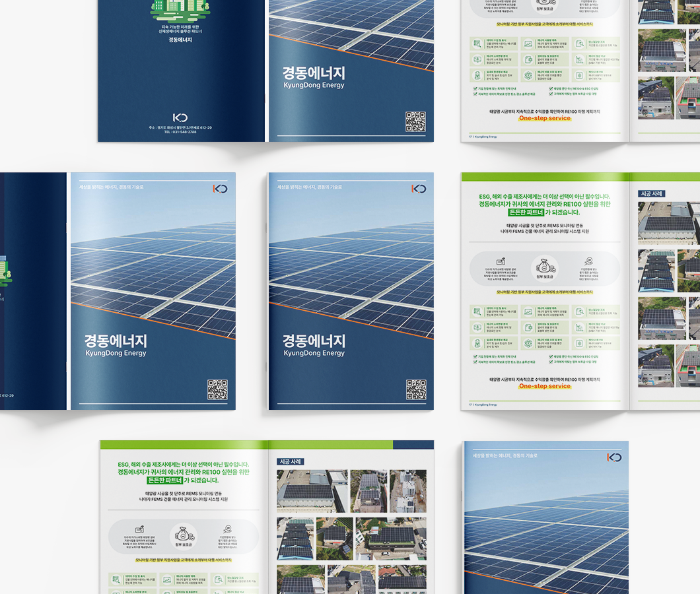Click the QR code on the middle-left brochure cover

[x=217, y=389]
